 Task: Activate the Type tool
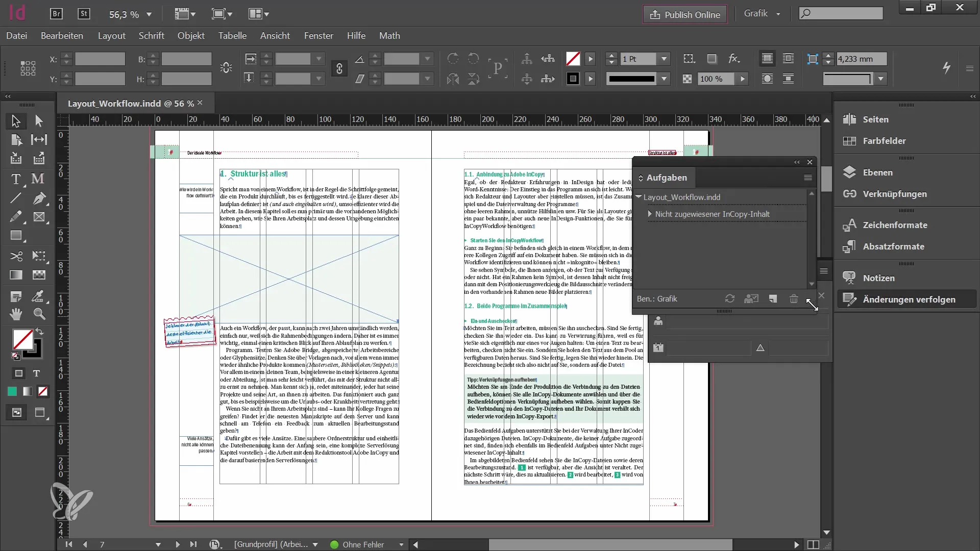(x=16, y=179)
